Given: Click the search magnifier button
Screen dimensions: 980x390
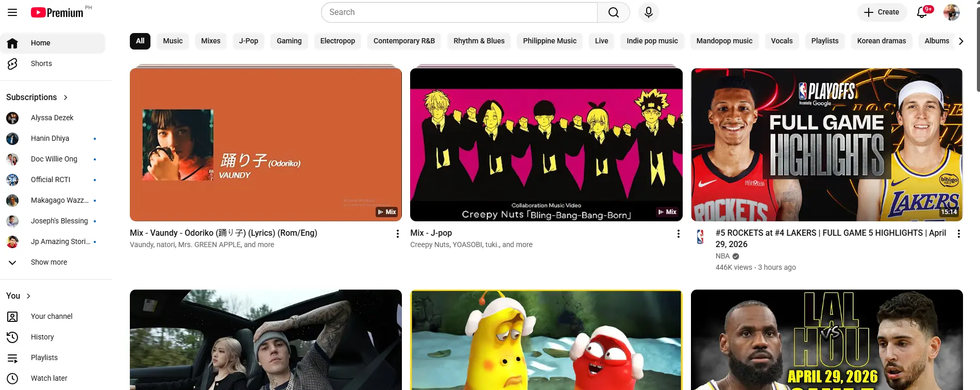Looking at the screenshot, I should (x=613, y=12).
